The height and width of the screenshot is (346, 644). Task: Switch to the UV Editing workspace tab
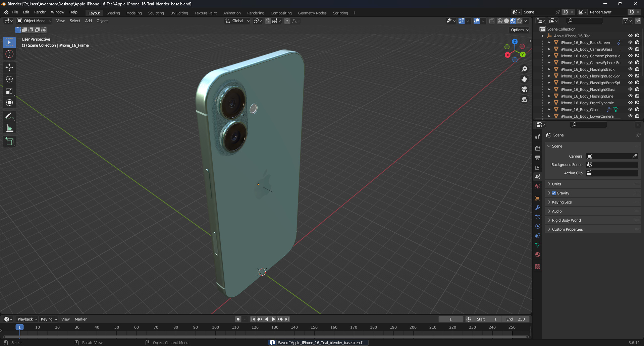click(x=179, y=13)
